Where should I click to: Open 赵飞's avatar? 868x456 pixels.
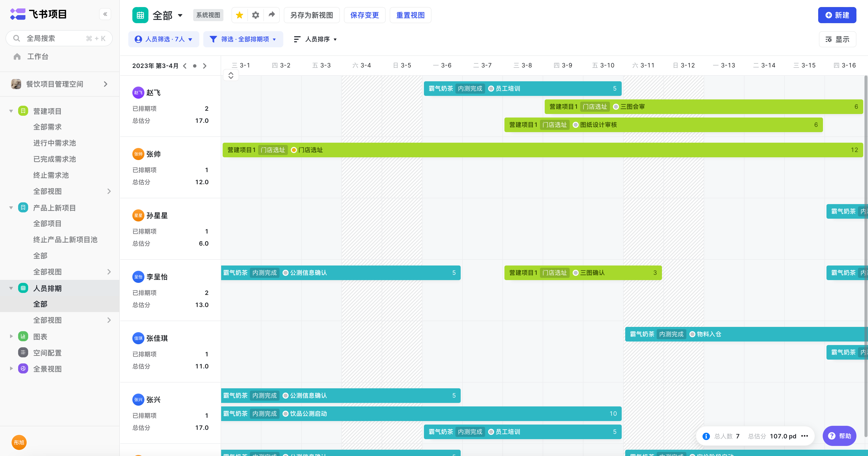[138, 93]
